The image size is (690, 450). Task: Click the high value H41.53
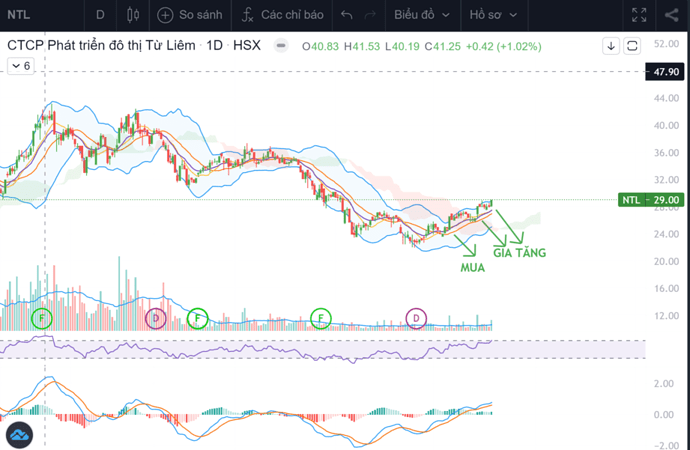362,46
